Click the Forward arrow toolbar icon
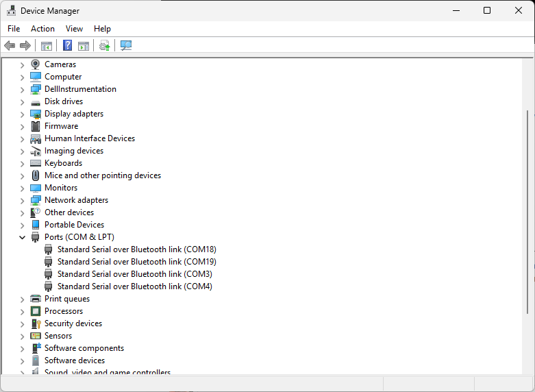Image resolution: width=535 pixels, height=392 pixels. click(x=25, y=45)
